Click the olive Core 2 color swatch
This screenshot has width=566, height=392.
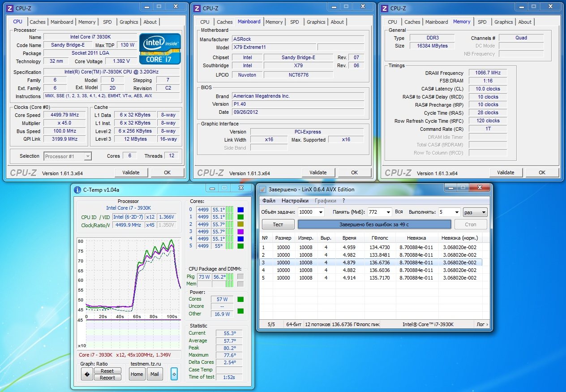pyautogui.click(x=240, y=224)
